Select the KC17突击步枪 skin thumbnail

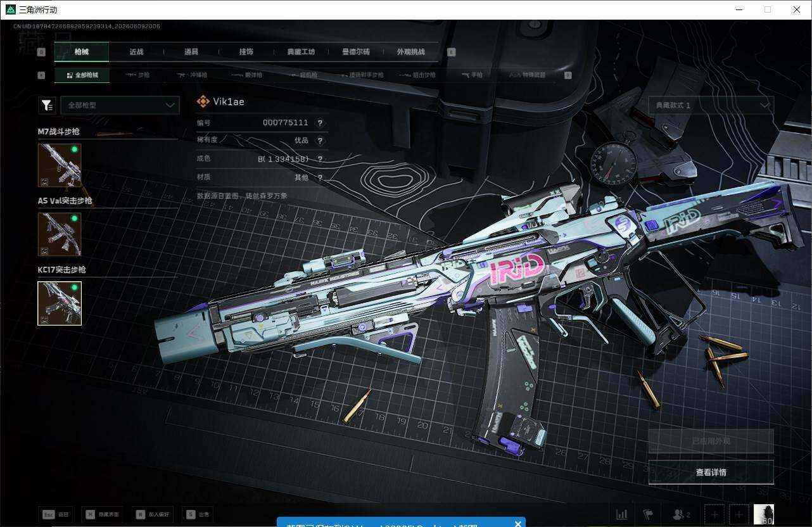tap(60, 303)
